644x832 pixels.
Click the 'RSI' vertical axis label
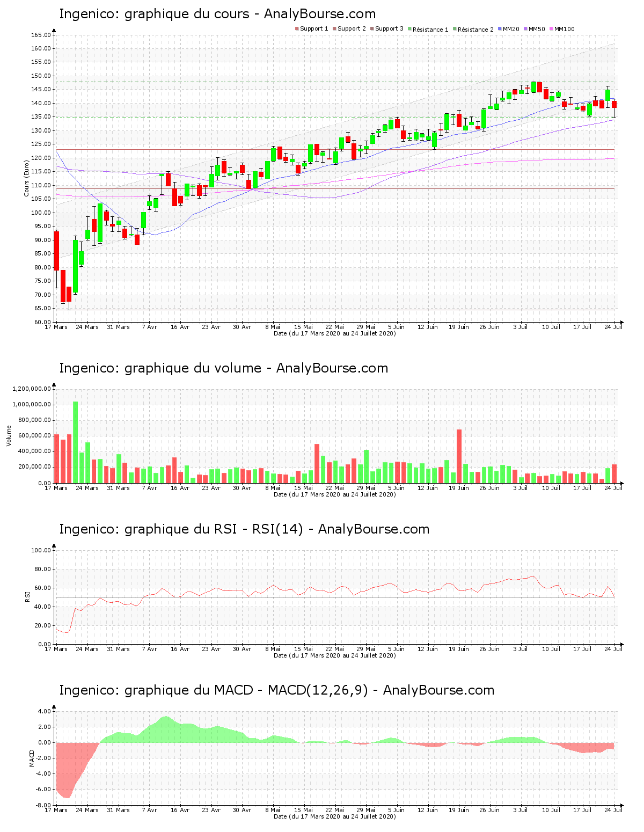coord(27,596)
